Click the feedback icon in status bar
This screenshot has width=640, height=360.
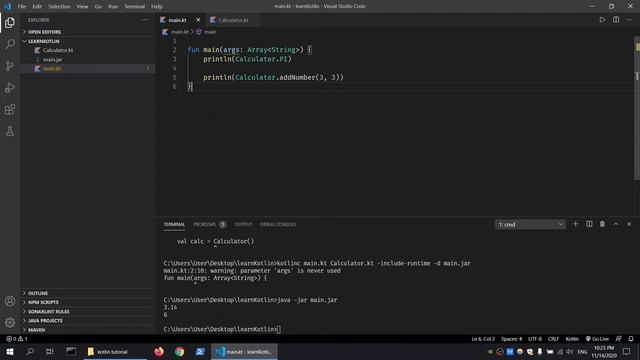point(618,339)
